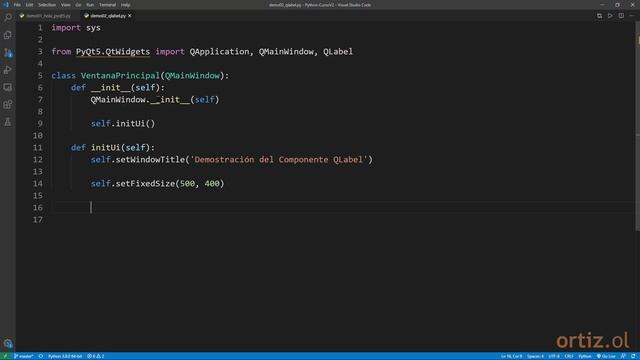This screenshot has height=360, width=640.
Task: Open the Selection menu
Action: [x=47, y=5]
